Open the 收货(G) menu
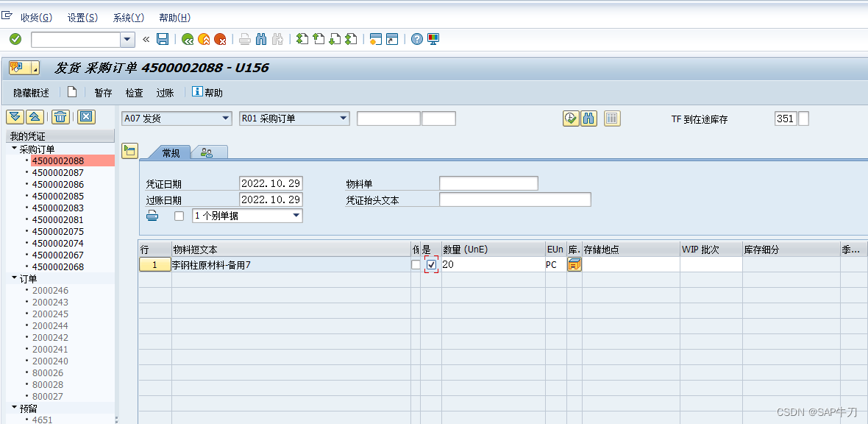The width and height of the screenshot is (868, 424). [37, 18]
